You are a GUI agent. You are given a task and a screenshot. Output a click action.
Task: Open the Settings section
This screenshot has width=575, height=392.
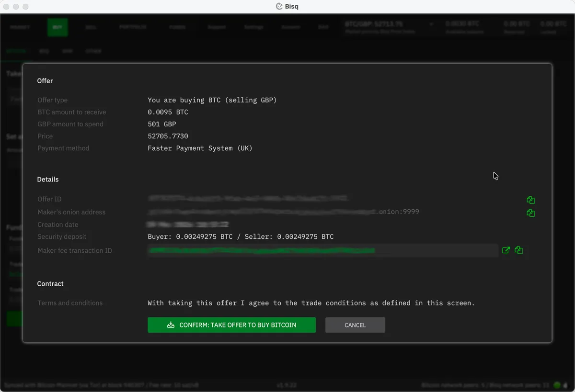point(254,27)
